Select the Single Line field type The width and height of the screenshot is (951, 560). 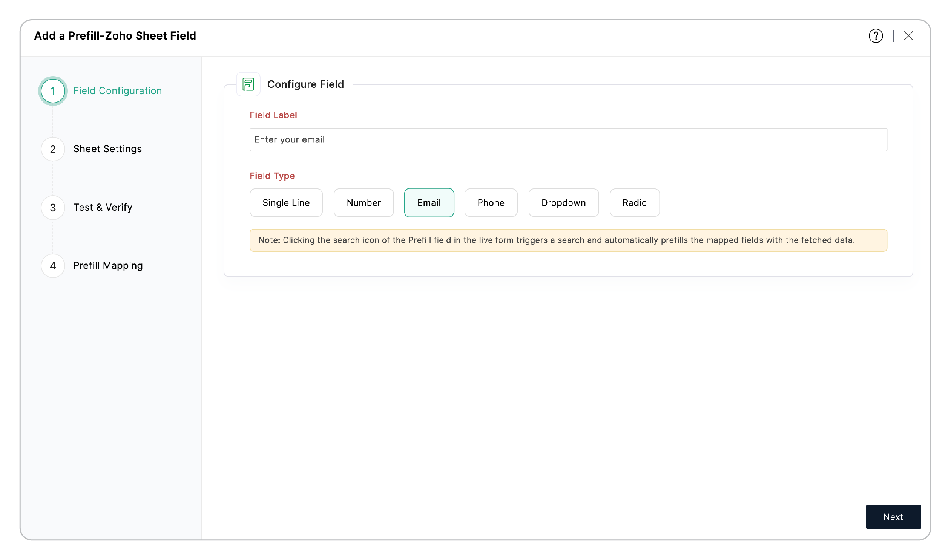[286, 203]
